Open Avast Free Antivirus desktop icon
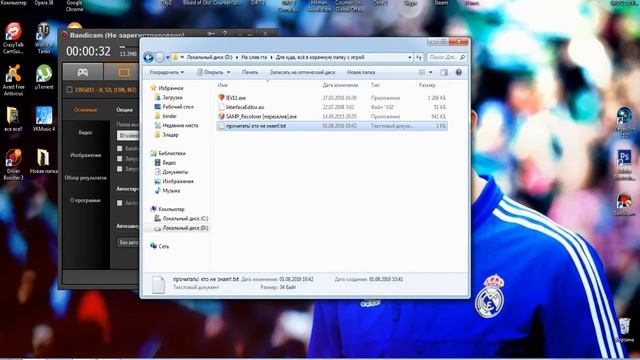This screenshot has height=360, width=640. pos(13,80)
